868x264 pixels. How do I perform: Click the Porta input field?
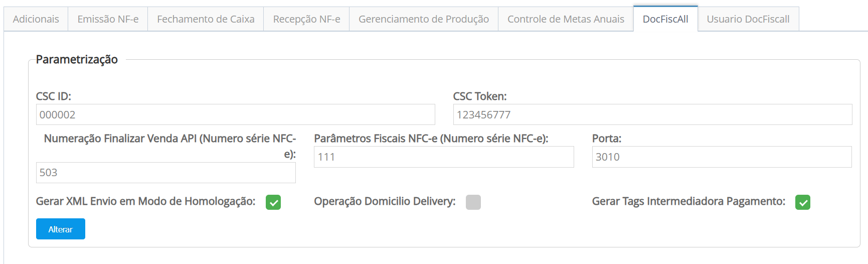click(722, 157)
